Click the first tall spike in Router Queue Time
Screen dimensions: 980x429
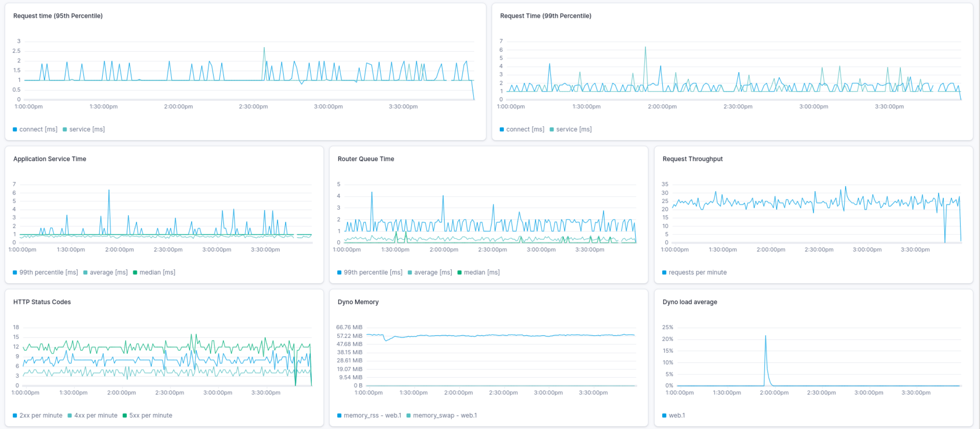[x=372, y=192]
